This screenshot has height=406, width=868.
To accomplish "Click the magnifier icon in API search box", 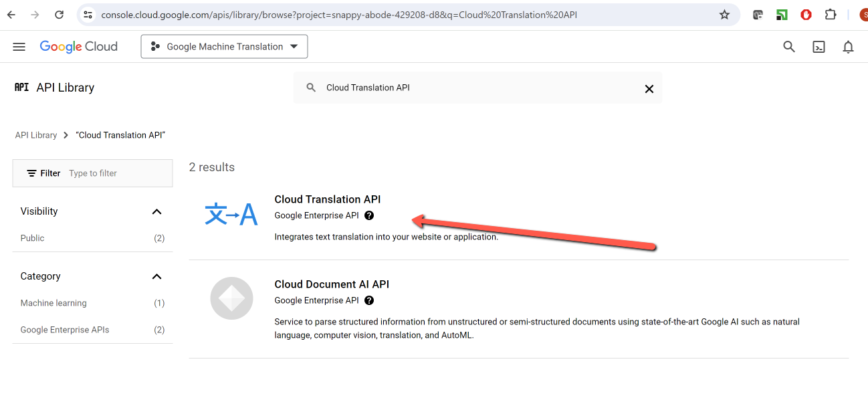I will (311, 88).
